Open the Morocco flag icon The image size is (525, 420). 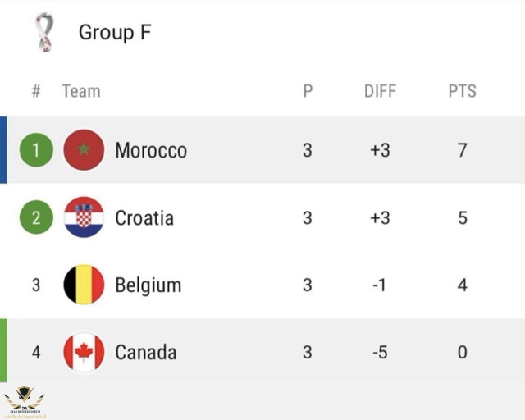[84, 150]
